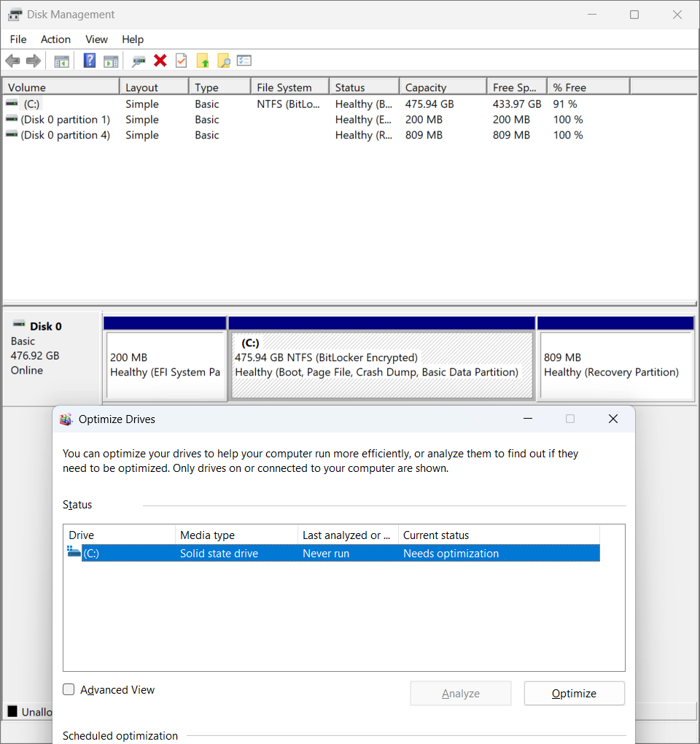Screen dimensions: 700x744
Task: Click the Media type column header
Action: 236,535
